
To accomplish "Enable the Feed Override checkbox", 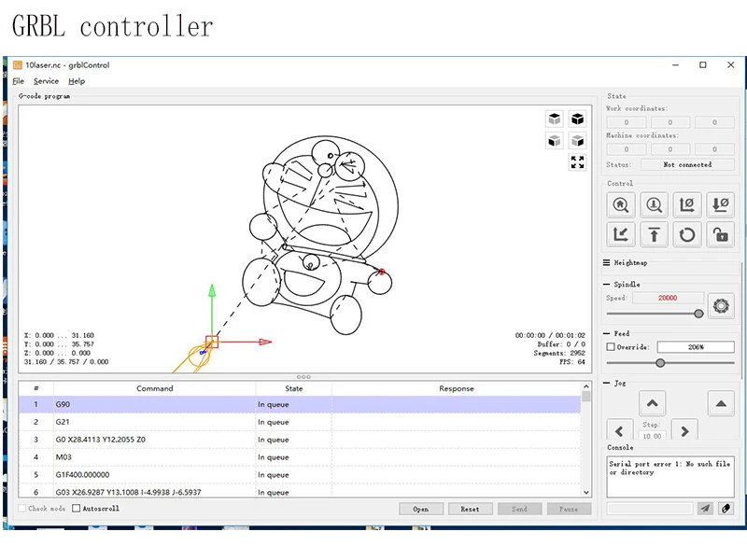I will point(611,347).
